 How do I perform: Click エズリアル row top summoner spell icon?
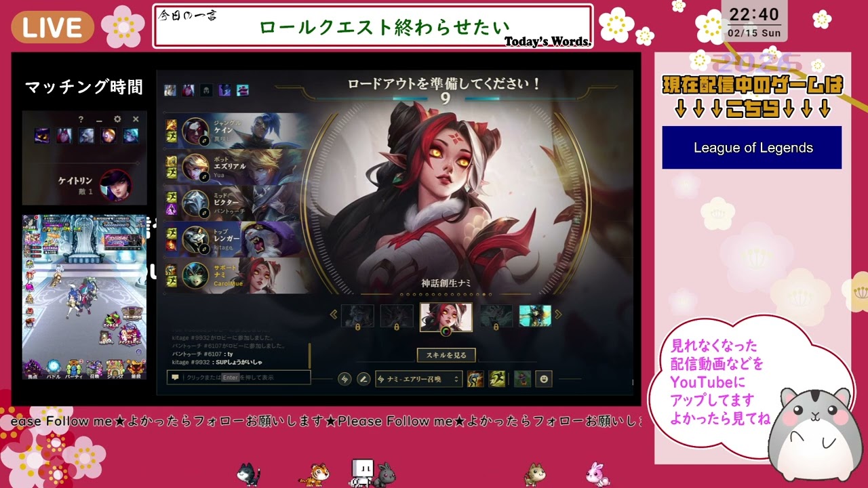(x=172, y=161)
